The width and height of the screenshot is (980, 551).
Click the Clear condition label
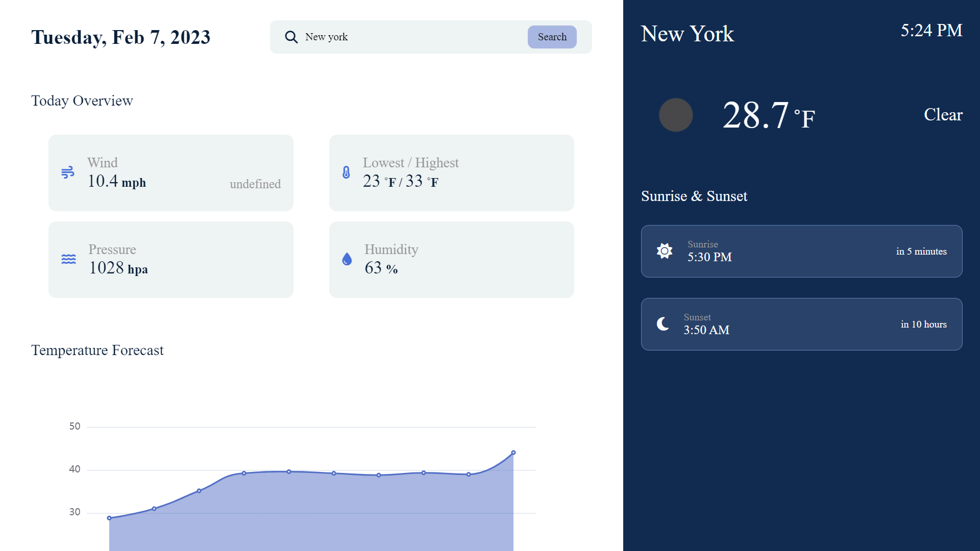click(x=943, y=114)
